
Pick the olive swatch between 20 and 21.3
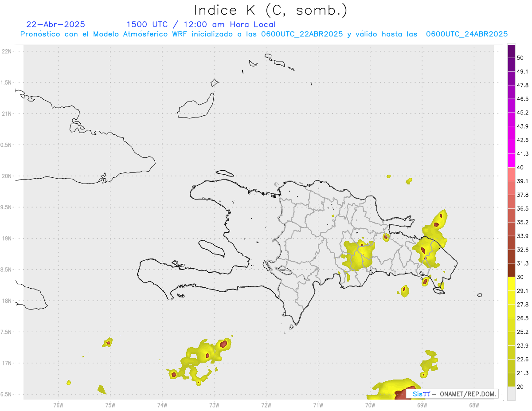click(x=511, y=380)
